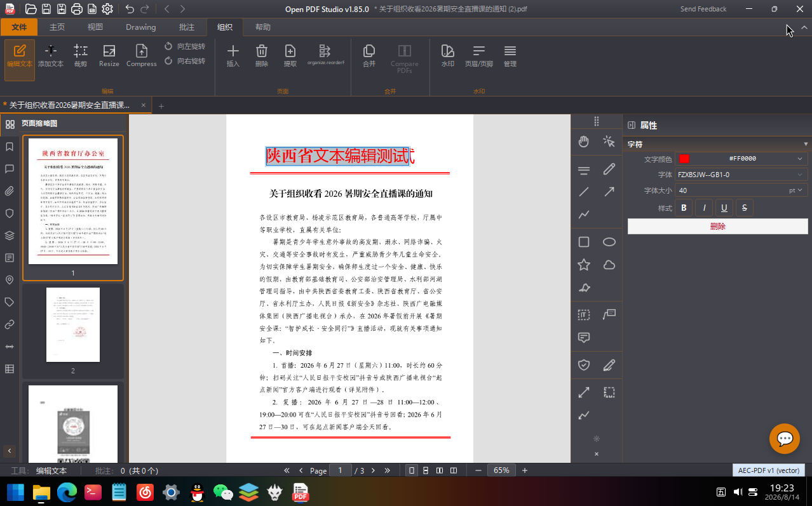Open the 视图 ribbon tab

point(95,27)
